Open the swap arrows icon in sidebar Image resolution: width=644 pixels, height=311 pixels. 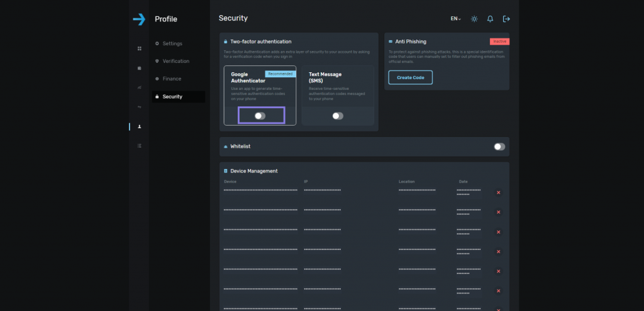[x=139, y=107]
